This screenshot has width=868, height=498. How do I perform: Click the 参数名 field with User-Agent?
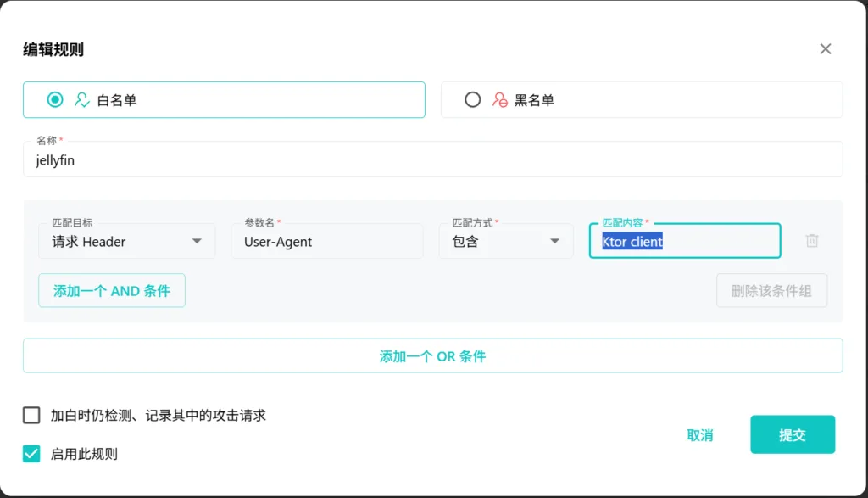(x=326, y=242)
